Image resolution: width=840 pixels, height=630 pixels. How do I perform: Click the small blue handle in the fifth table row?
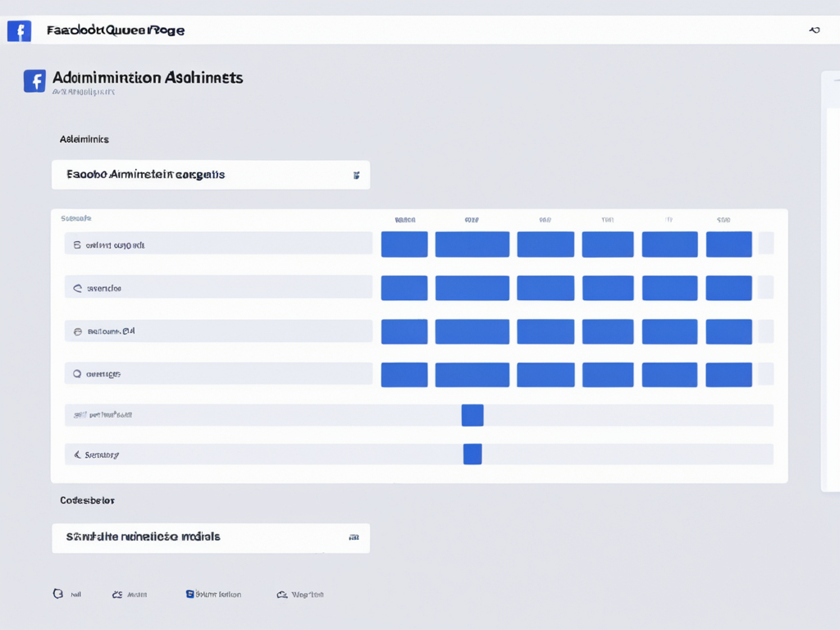tap(472, 415)
